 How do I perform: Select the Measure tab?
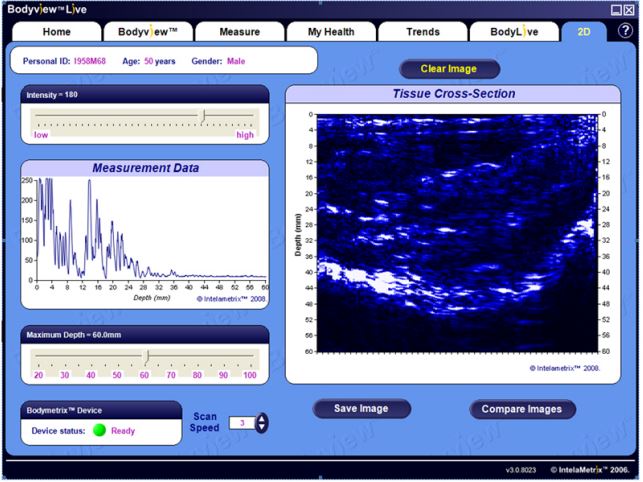(x=239, y=32)
